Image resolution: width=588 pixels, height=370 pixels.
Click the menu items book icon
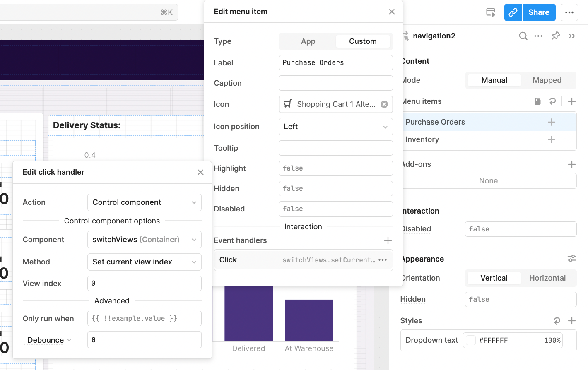[537, 101]
